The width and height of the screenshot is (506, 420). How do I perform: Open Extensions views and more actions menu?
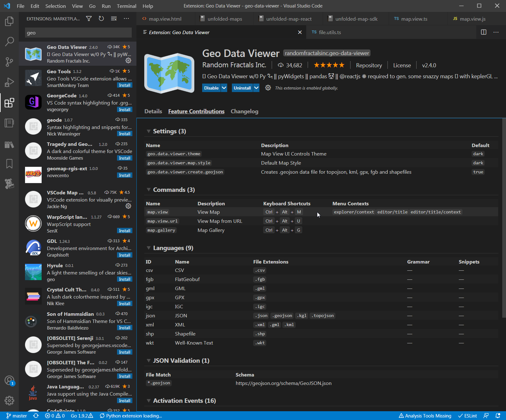[126, 19]
